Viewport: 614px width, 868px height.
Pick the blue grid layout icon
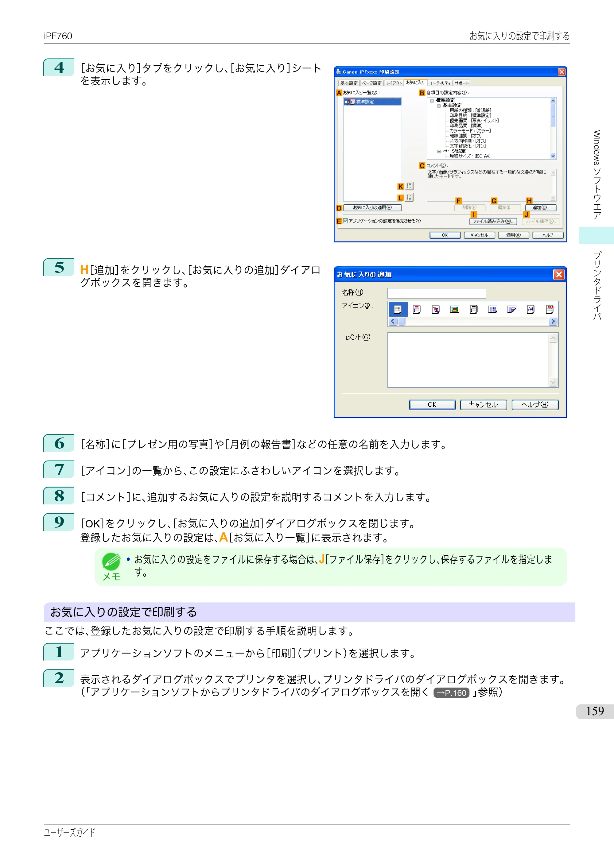point(492,310)
